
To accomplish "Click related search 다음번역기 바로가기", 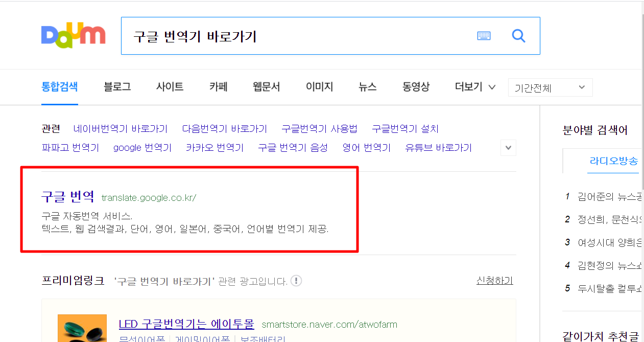I will coord(225,129).
